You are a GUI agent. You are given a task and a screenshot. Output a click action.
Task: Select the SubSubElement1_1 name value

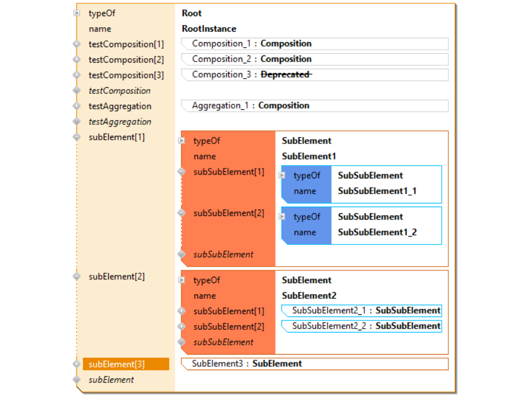click(x=377, y=191)
